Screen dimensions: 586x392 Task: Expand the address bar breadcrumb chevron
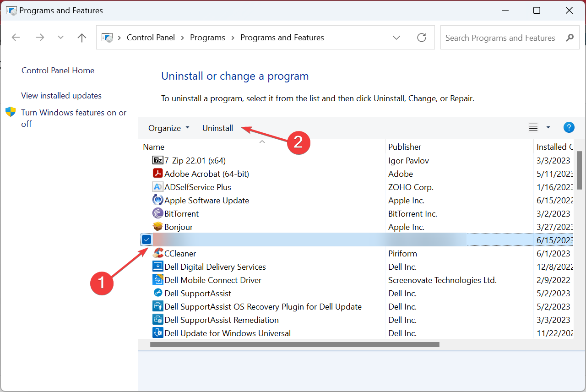pyautogui.click(x=396, y=38)
